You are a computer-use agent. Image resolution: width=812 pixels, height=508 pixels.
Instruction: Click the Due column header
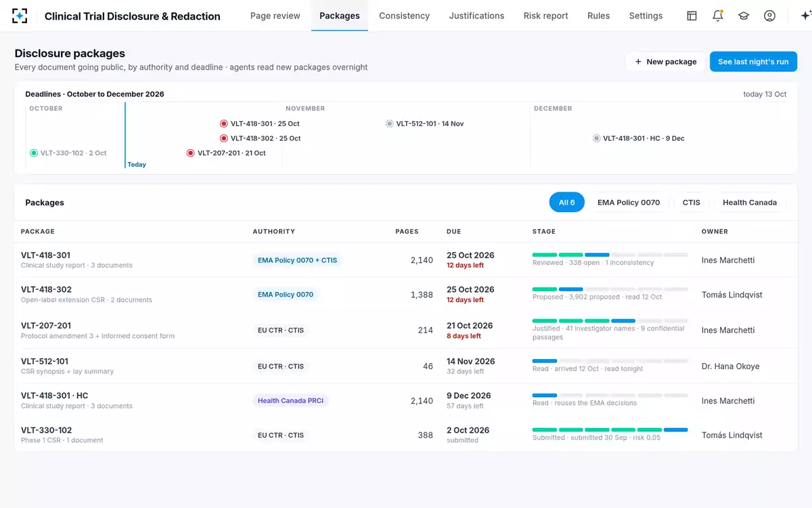tap(453, 232)
